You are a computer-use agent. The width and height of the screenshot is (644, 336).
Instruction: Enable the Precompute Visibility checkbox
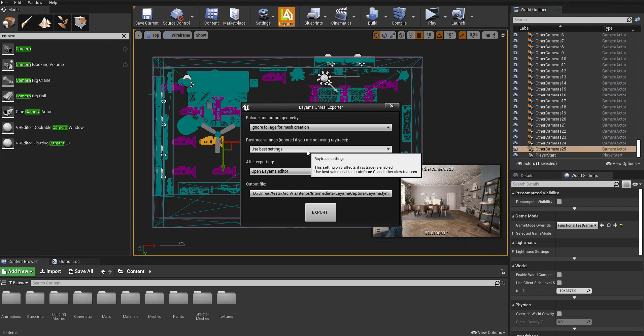(559, 202)
